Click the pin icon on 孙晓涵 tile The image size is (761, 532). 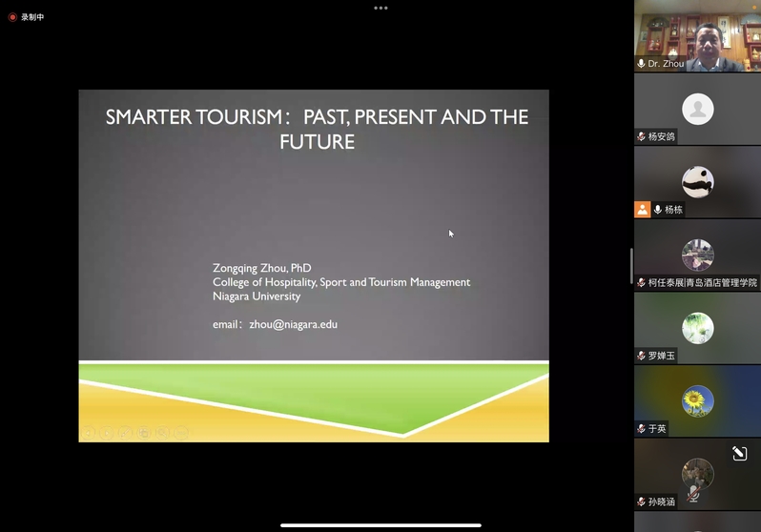coord(739,454)
